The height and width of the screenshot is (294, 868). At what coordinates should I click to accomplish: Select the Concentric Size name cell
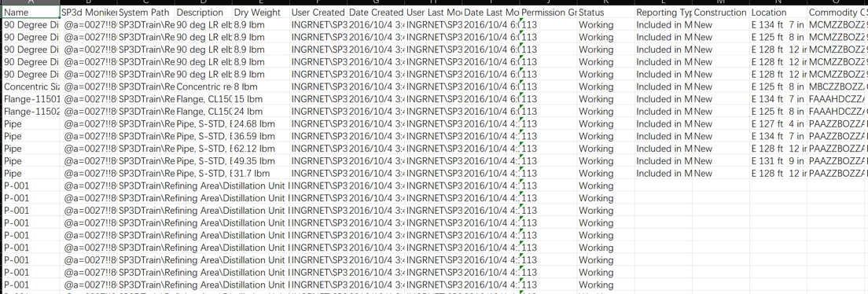pyautogui.click(x=31, y=86)
